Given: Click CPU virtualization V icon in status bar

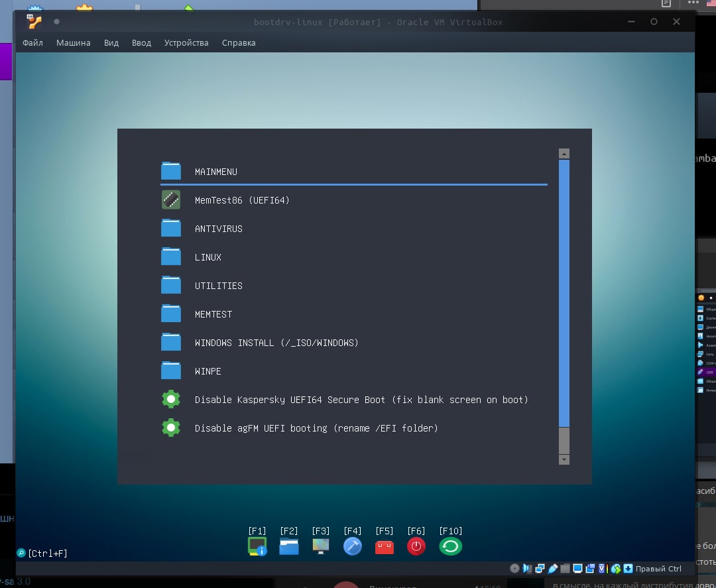Looking at the screenshot, I should coord(603,568).
